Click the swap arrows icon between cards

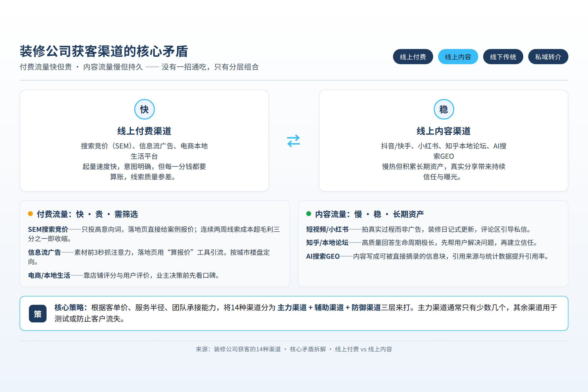pos(294,141)
